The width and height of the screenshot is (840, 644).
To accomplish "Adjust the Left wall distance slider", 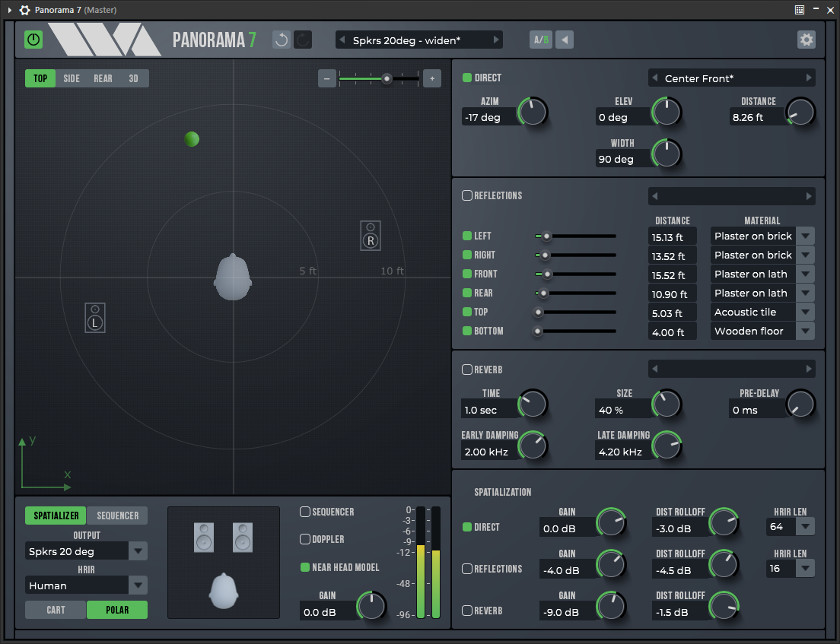I will click(x=575, y=236).
